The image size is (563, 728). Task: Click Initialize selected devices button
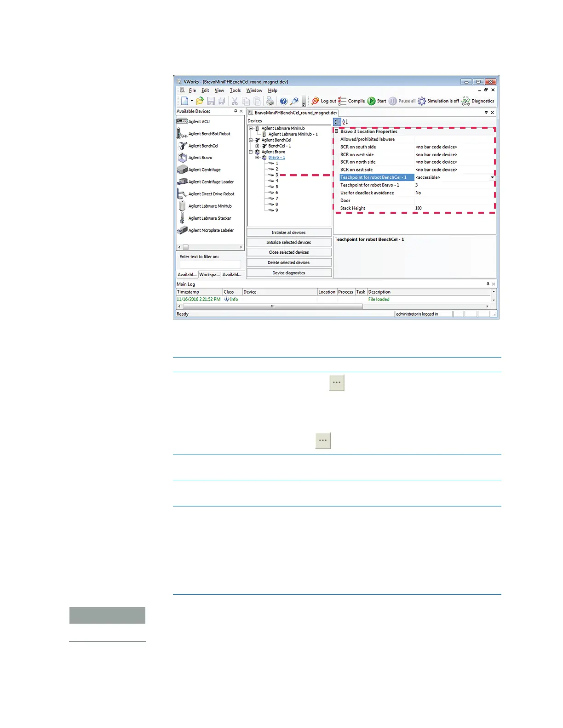[x=289, y=243]
